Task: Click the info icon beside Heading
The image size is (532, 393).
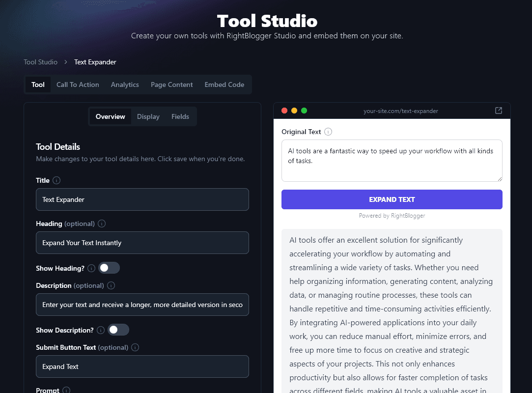Action: (102, 224)
